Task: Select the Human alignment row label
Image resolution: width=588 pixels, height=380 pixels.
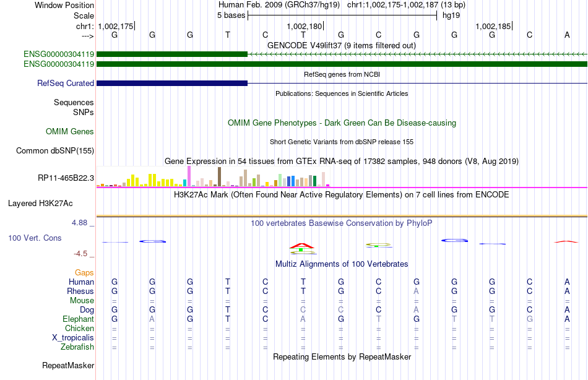Action: [x=81, y=282]
